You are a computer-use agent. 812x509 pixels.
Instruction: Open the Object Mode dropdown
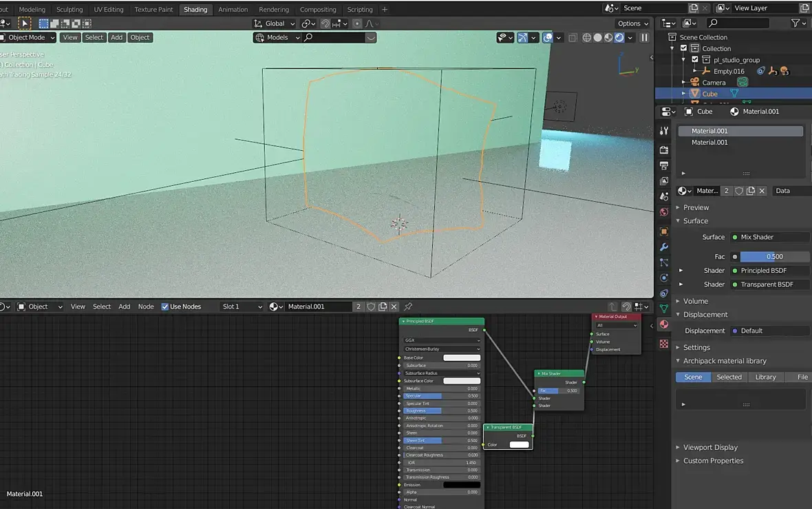click(x=28, y=38)
